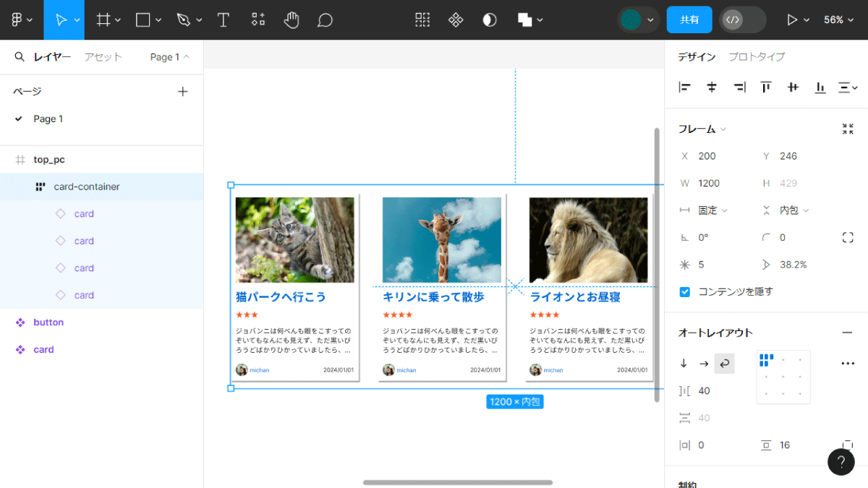Open the 固定 width sizing dropdown
The width and height of the screenshot is (868, 488).
click(x=713, y=210)
